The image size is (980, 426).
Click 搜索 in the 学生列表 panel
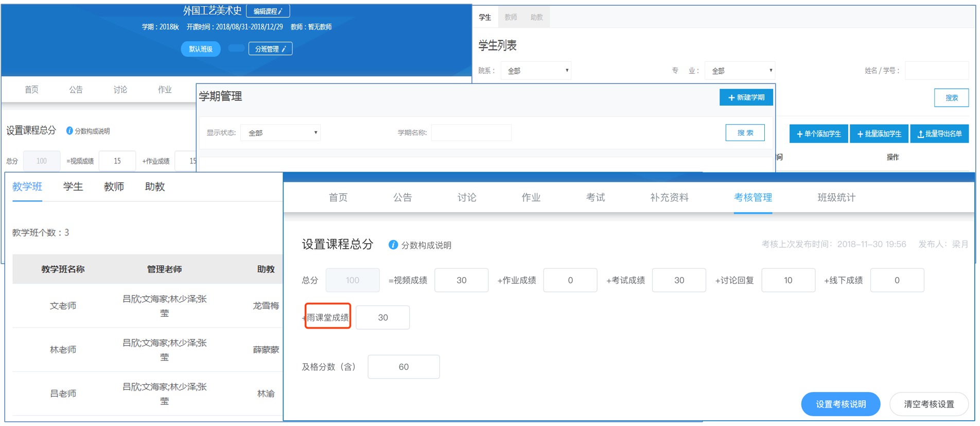(x=952, y=98)
